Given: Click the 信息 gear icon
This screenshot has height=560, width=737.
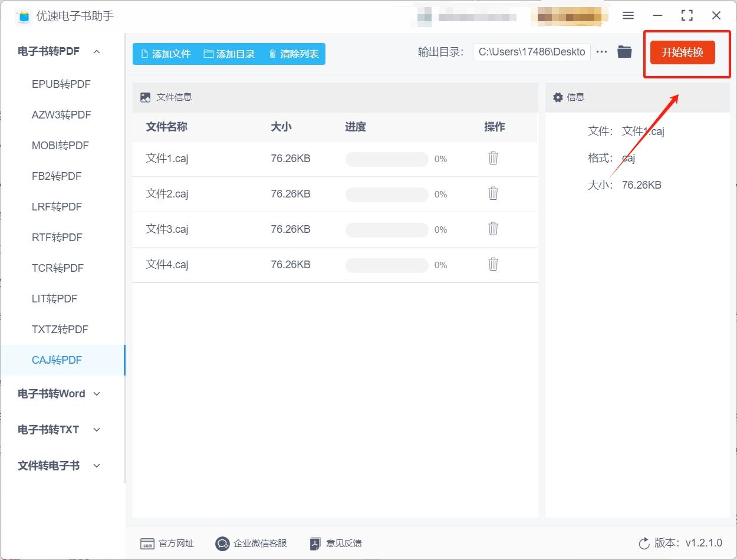Looking at the screenshot, I should coord(558,97).
